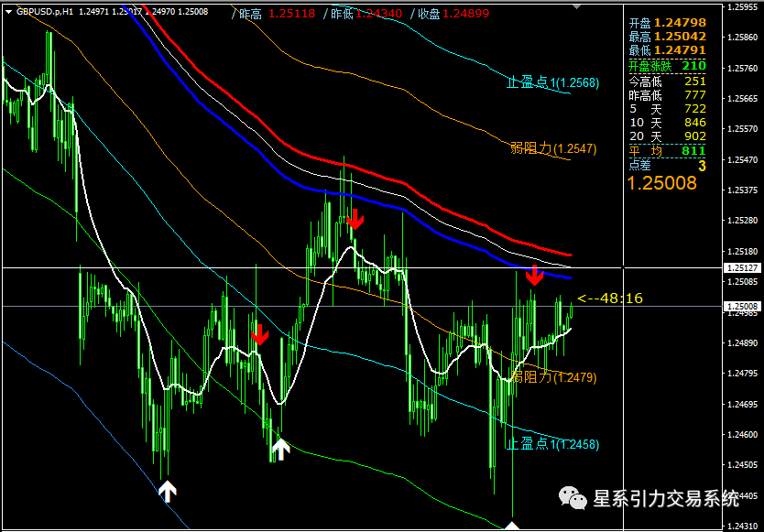Select the 最高 1.25042 info row

pyautogui.click(x=667, y=37)
